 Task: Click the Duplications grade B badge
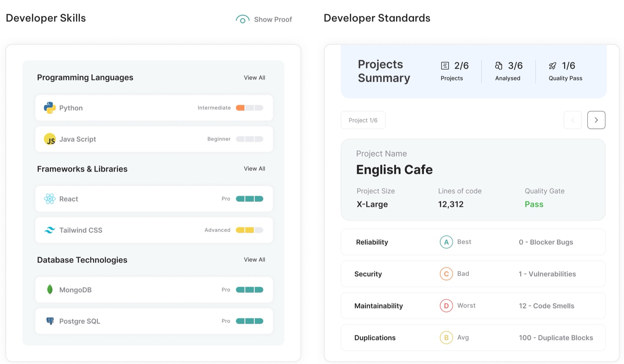446,338
